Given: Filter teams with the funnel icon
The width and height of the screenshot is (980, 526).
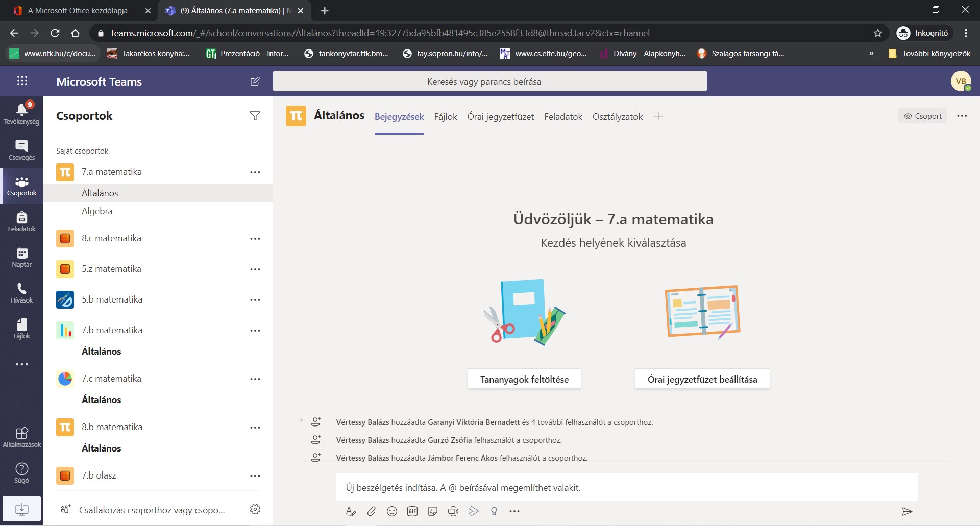Looking at the screenshot, I should [255, 116].
